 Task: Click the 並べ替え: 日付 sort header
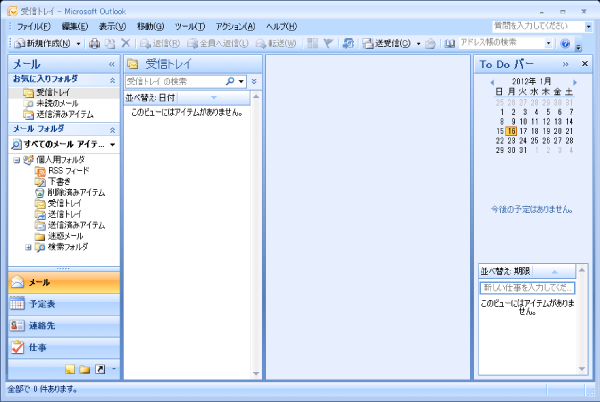187,98
